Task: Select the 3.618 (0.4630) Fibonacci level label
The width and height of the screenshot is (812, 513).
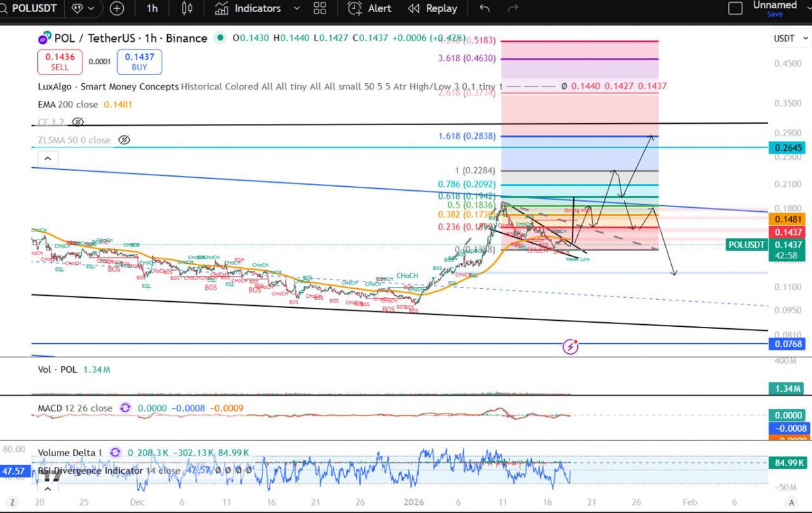Action: (x=467, y=59)
